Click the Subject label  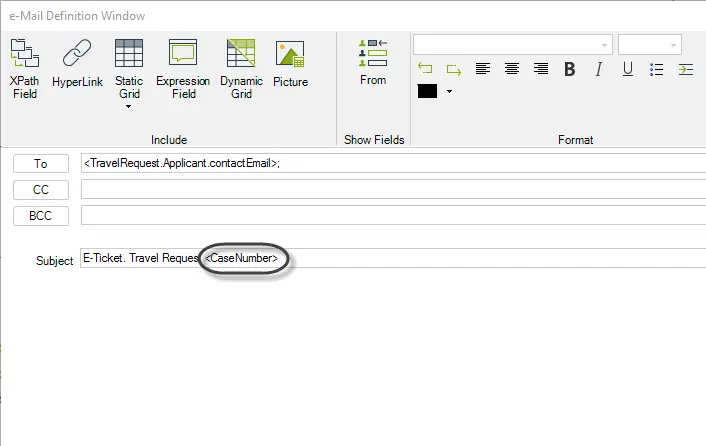click(54, 261)
